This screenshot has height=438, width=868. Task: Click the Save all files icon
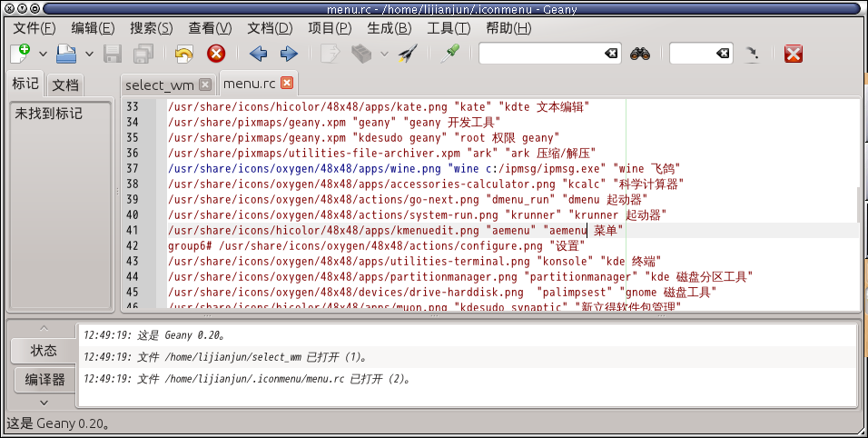[x=143, y=54]
